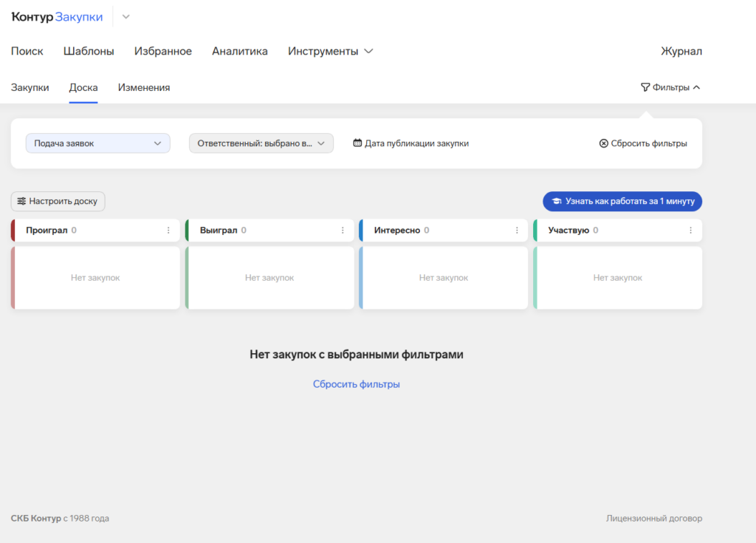The width and height of the screenshot is (756, 543).
Task: Click the Нет закупок card in Интересно column
Action: click(444, 278)
